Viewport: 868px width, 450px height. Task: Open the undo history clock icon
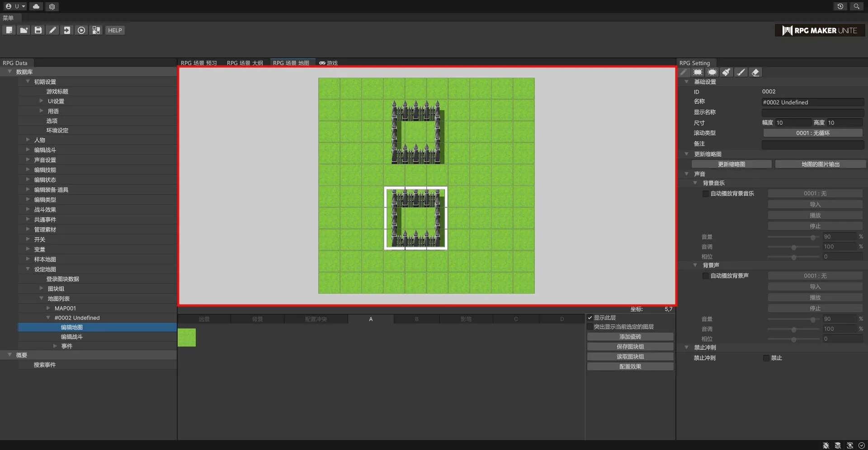[x=840, y=6]
